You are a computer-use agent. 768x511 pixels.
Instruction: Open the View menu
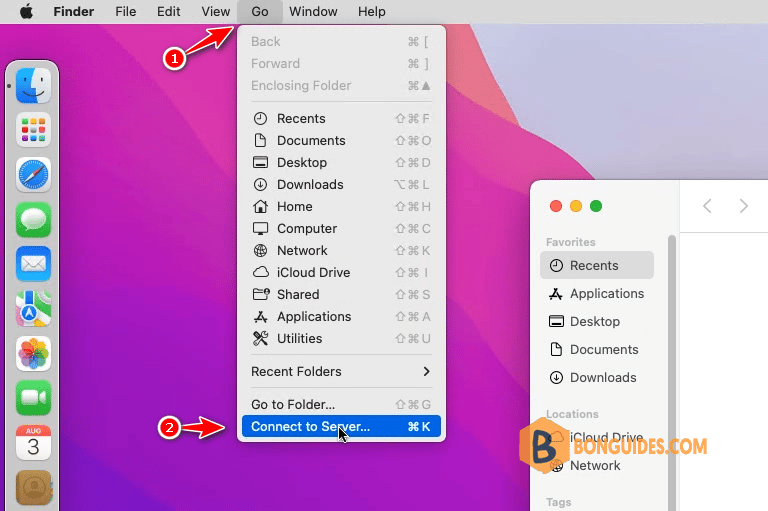point(216,11)
